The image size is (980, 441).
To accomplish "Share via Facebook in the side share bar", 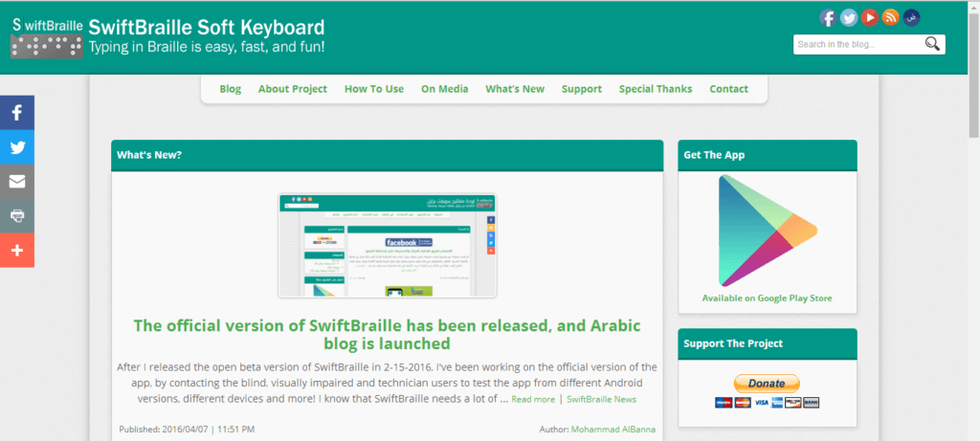I will [17, 113].
